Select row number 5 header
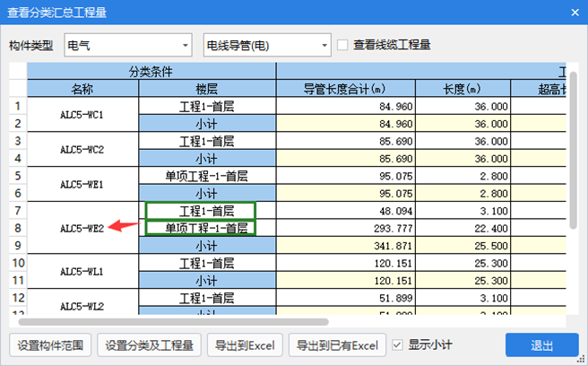588x366 pixels. click(17, 176)
